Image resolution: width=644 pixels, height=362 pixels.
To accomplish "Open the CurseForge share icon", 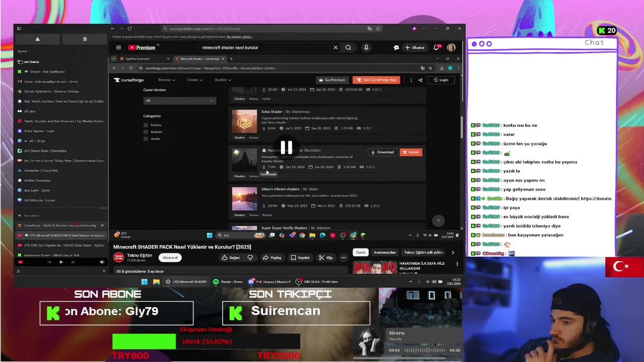I will 421,80.
